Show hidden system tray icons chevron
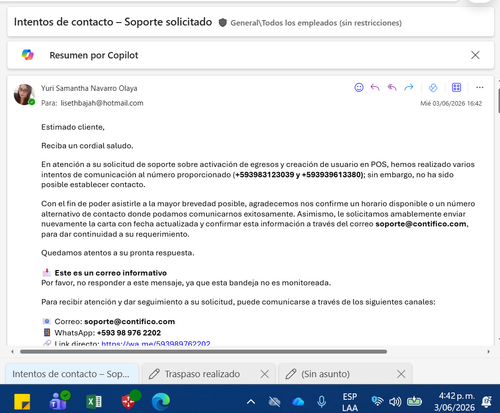Screen dimensions: 500x413 point(251,402)
